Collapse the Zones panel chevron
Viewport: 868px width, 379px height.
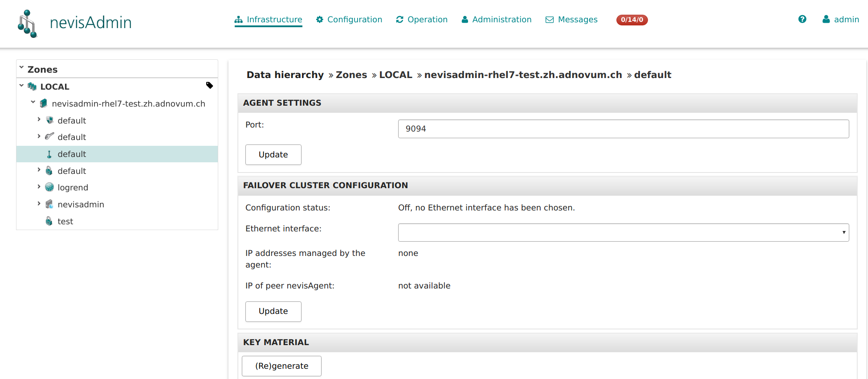(21, 68)
